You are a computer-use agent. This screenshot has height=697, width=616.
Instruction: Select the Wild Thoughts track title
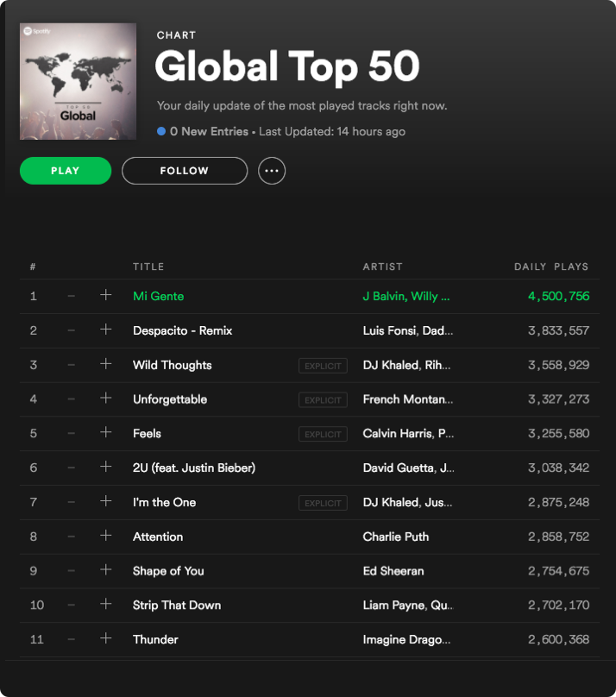click(173, 365)
